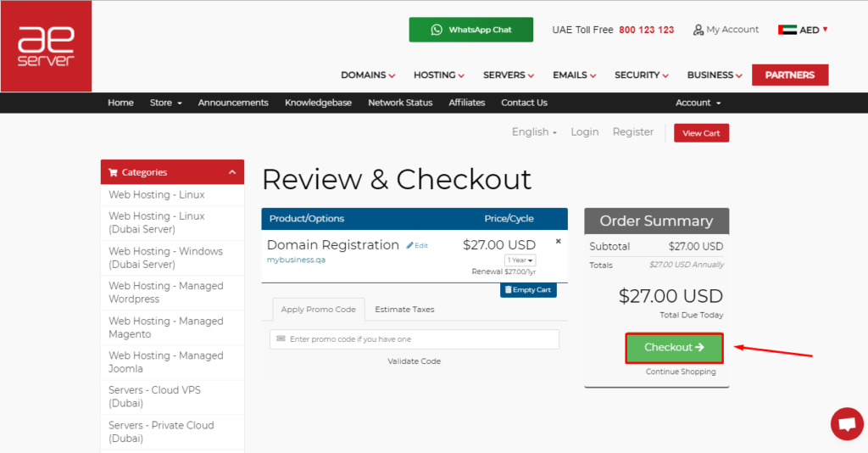
Task: Click the Empty Cart button
Action: coord(528,289)
